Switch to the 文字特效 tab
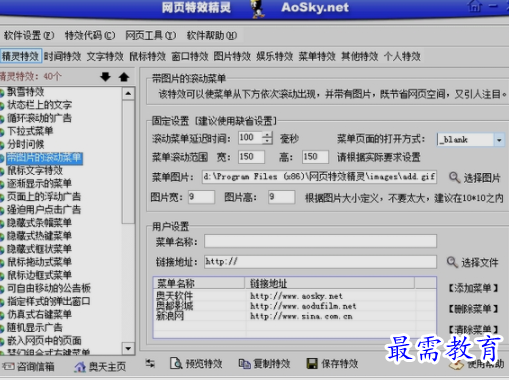This screenshot has width=509, height=380. tap(105, 56)
